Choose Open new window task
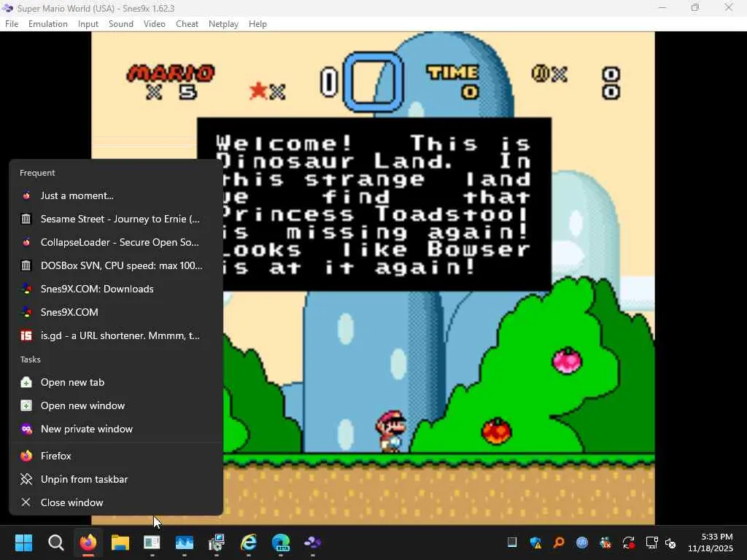Image resolution: width=747 pixels, height=560 pixels. (x=116, y=405)
